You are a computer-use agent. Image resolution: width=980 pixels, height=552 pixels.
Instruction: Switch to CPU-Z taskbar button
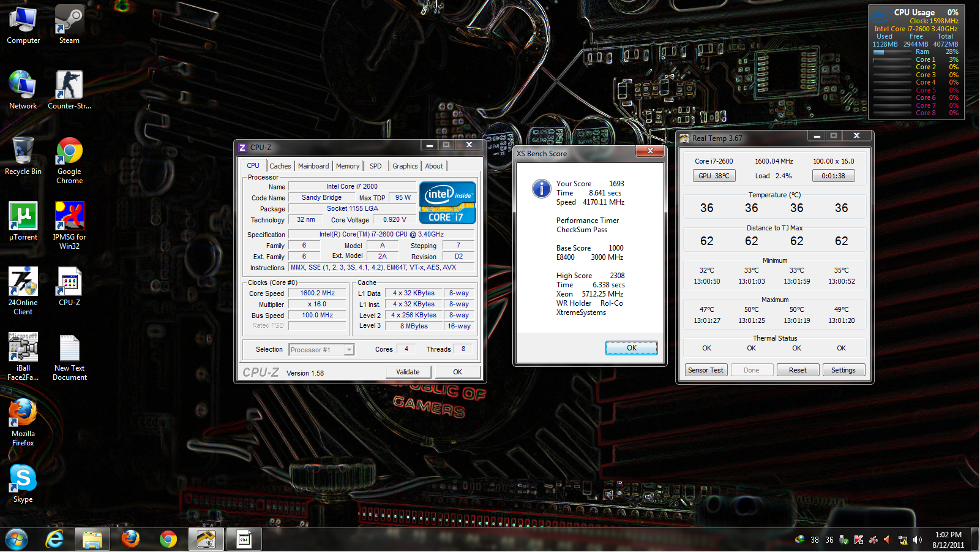point(244,540)
